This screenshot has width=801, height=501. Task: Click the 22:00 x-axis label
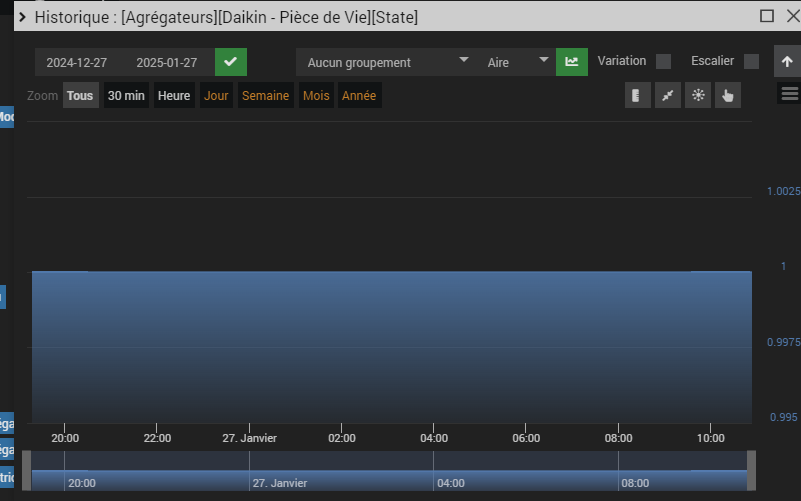(x=157, y=438)
